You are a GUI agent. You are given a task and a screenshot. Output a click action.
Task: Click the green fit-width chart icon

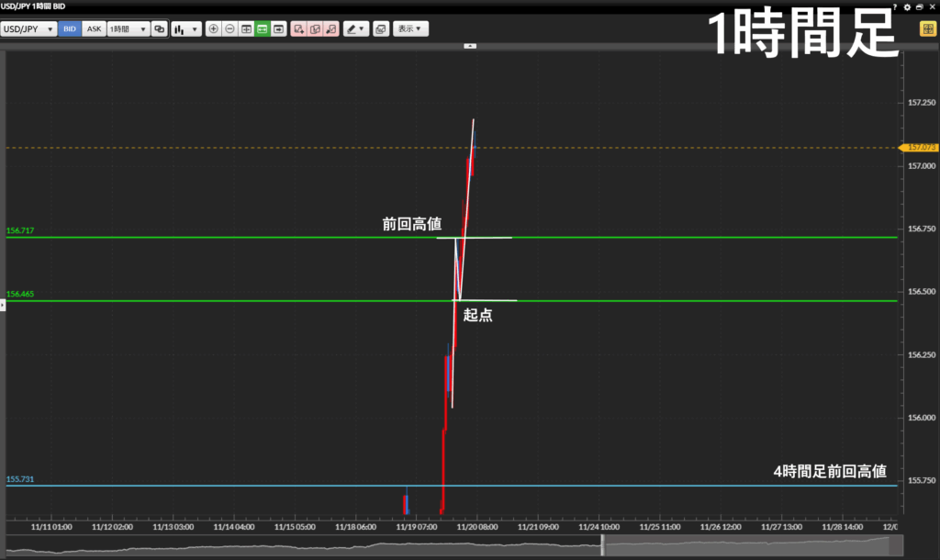click(x=263, y=28)
